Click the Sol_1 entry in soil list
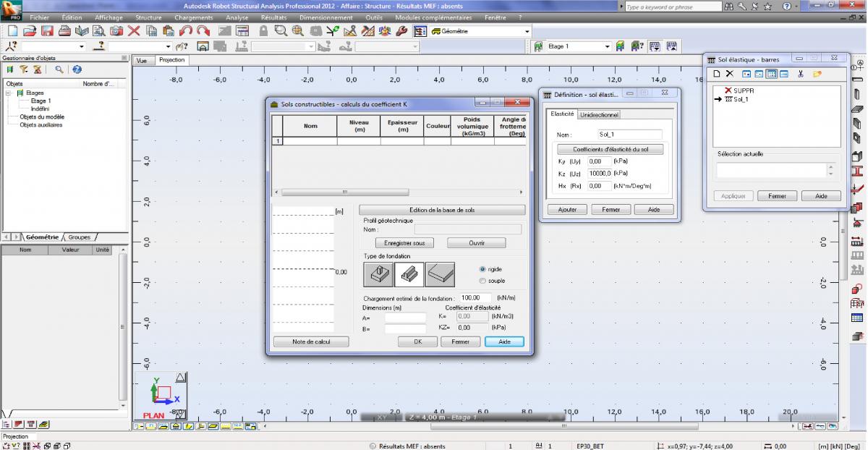 [x=741, y=99]
